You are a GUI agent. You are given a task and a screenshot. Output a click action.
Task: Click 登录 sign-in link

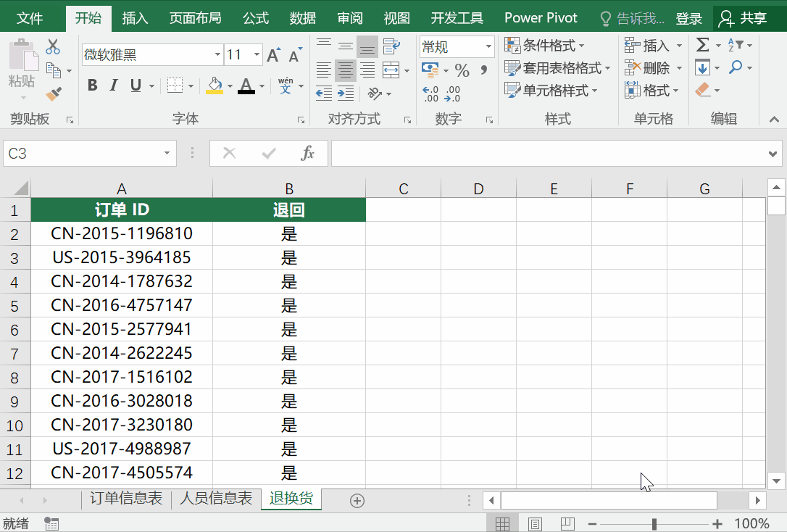pyautogui.click(x=688, y=19)
